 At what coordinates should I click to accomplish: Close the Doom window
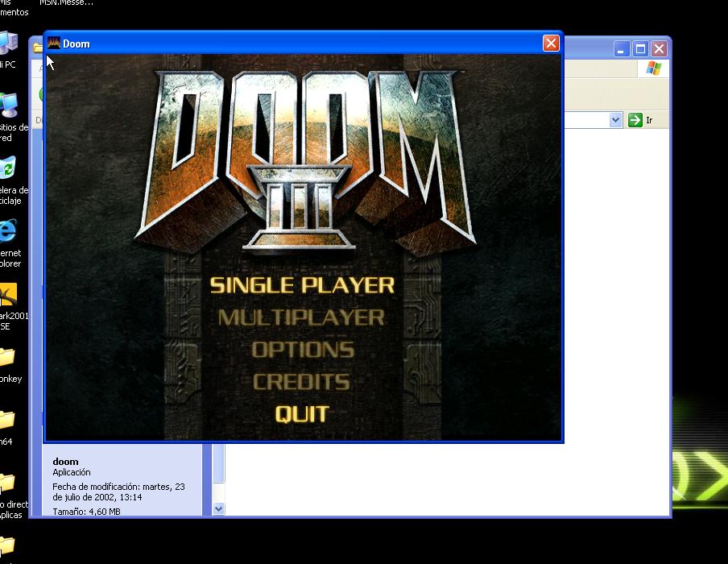coord(551,44)
